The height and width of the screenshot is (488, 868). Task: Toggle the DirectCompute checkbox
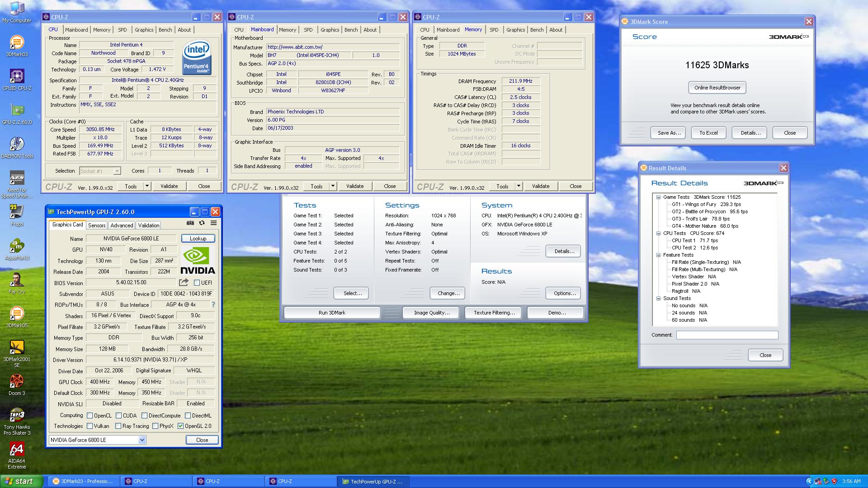coord(144,416)
